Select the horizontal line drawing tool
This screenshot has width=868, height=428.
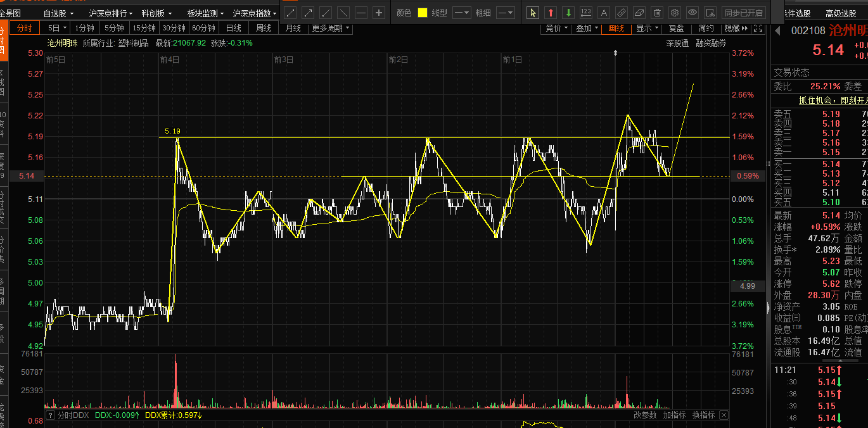(361, 13)
